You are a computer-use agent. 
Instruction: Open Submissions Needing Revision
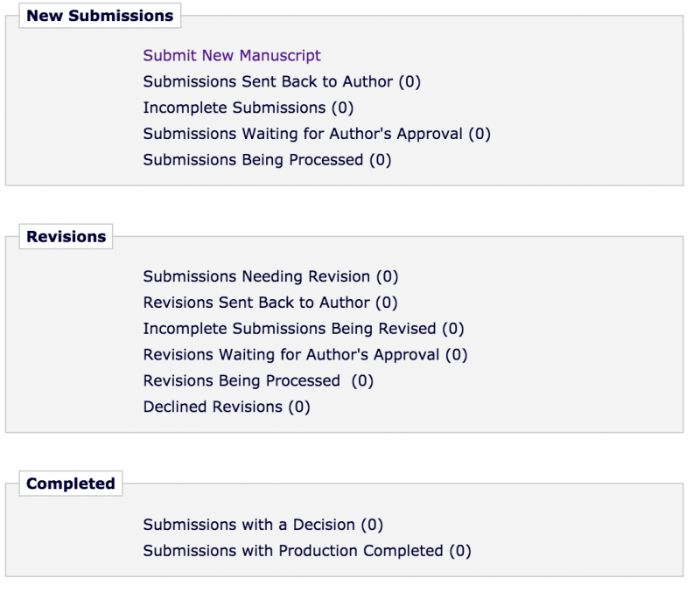(x=270, y=277)
